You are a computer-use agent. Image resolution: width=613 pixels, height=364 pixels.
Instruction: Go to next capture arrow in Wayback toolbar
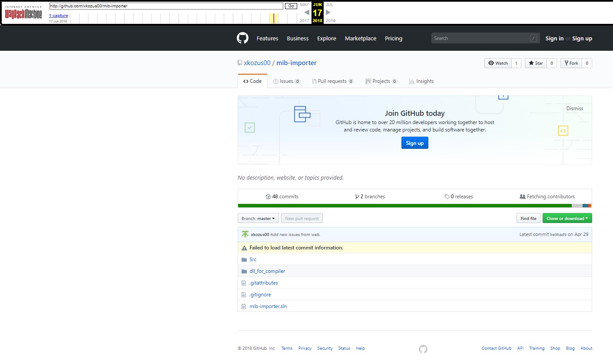tap(328, 12)
